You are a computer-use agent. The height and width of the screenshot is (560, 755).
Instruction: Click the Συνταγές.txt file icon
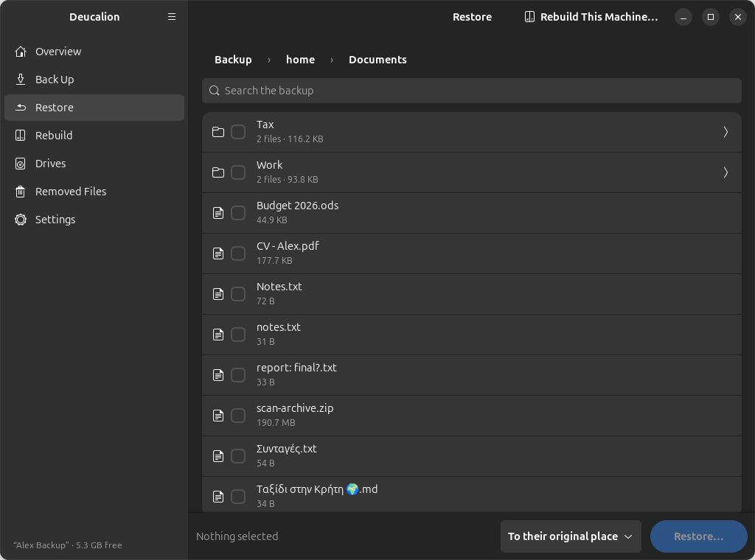click(218, 455)
